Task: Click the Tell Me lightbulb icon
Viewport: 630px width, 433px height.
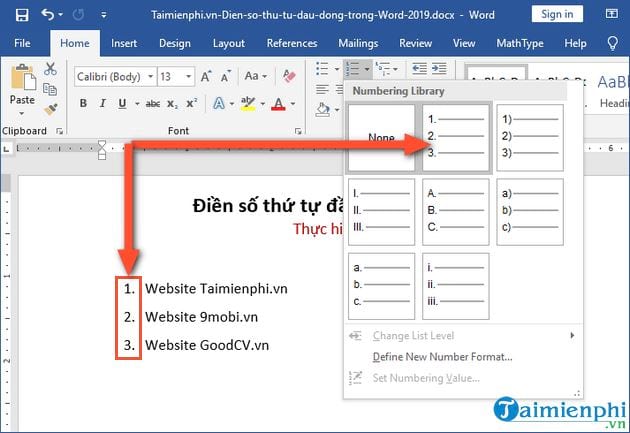Action: (x=612, y=43)
